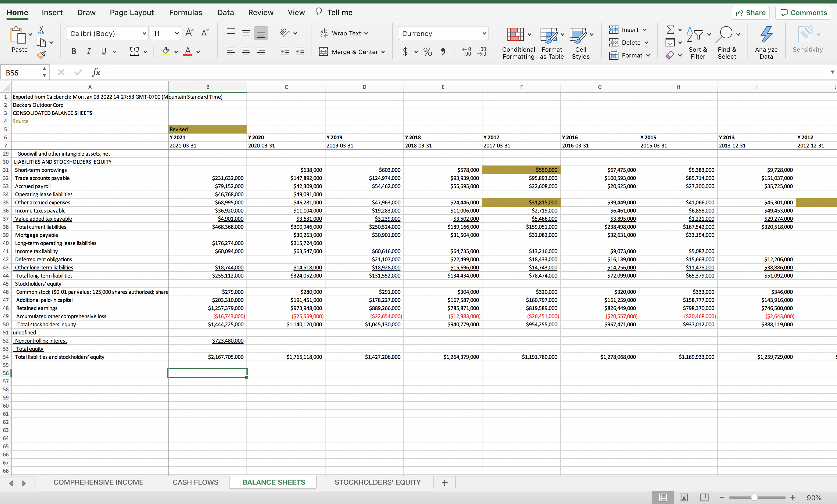The width and height of the screenshot is (837, 504).
Task: Click the Cut scissors icon
Action: pos(41,30)
